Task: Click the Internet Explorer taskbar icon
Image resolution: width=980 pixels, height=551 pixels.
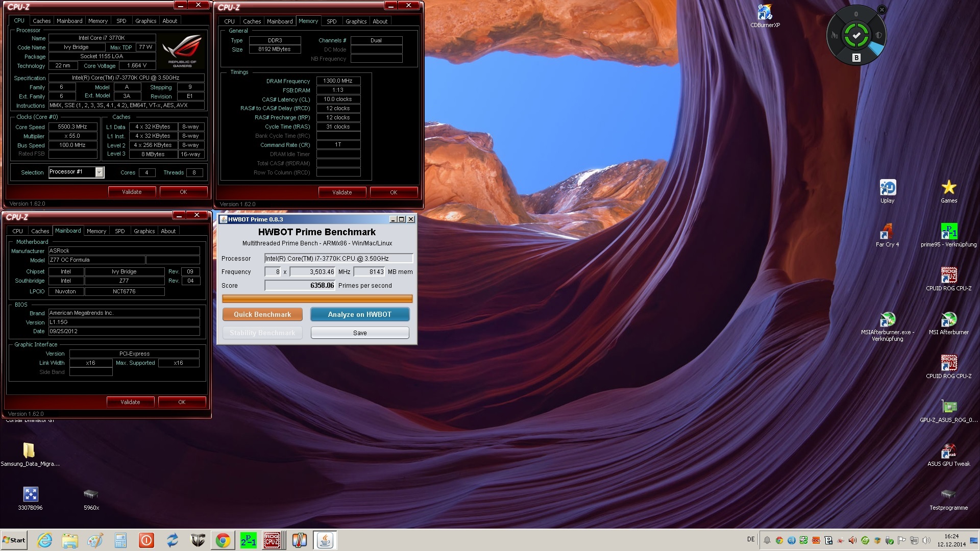Action: 44,540
